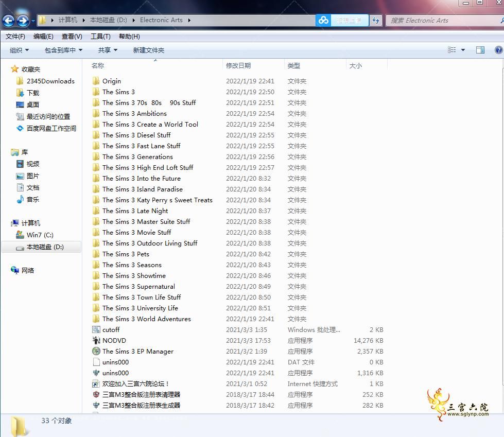Select Win7 (C:) drive in sidebar
The image size is (504, 437).
coord(40,235)
